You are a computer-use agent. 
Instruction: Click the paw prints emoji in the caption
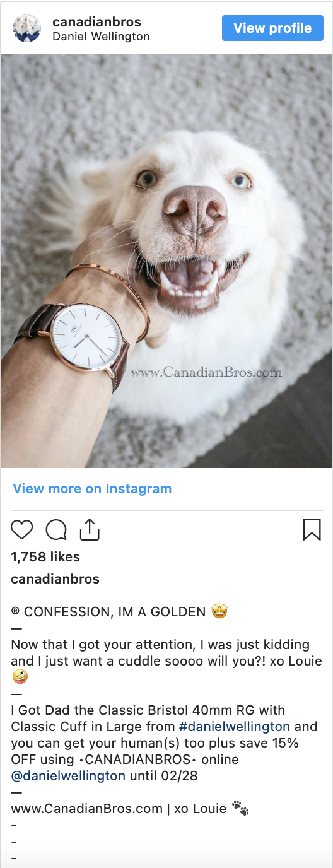(x=240, y=808)
